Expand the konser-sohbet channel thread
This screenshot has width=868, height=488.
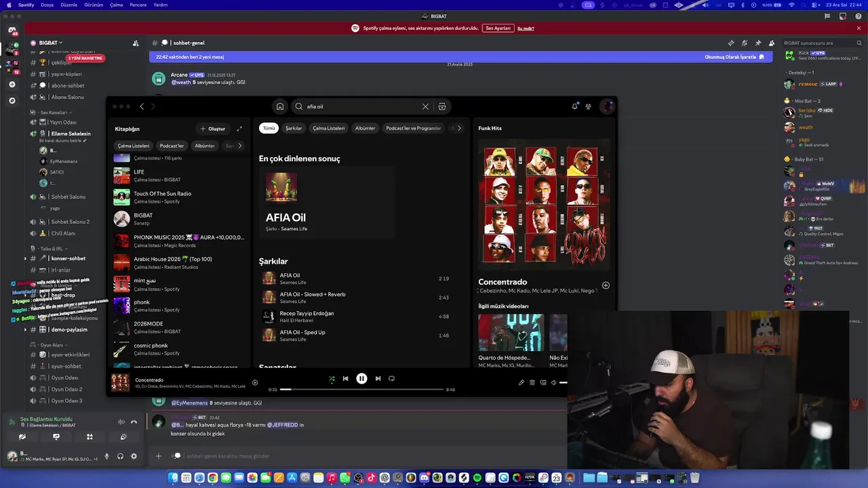[x=26, y=258]
